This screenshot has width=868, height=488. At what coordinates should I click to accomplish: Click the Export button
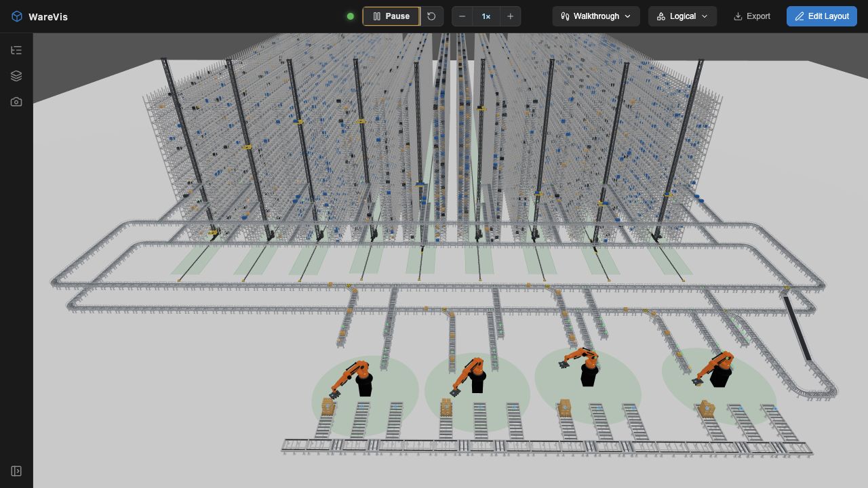coord(752,16)
